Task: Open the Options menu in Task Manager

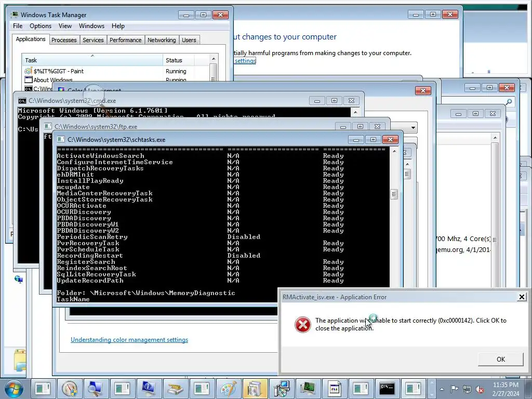Action: (x=41, y=26)
